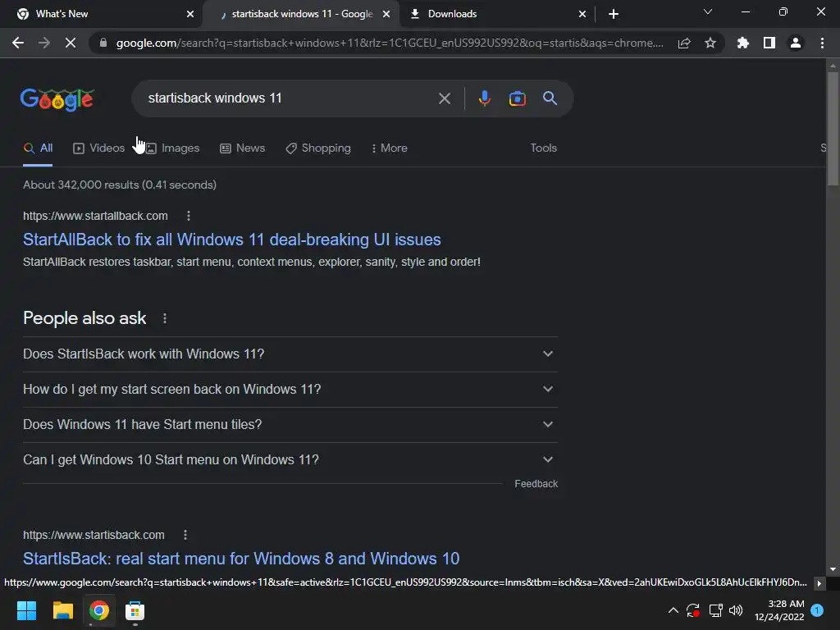Bookmark this page with the star
Screen dimensions: 840x630
coord(710,43)
